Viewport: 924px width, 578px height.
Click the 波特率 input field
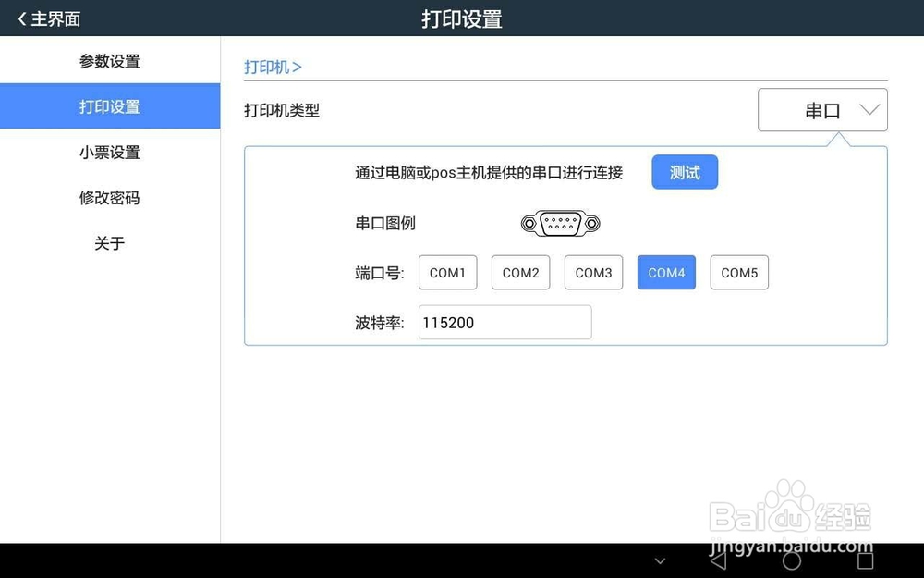click(505, 322)
